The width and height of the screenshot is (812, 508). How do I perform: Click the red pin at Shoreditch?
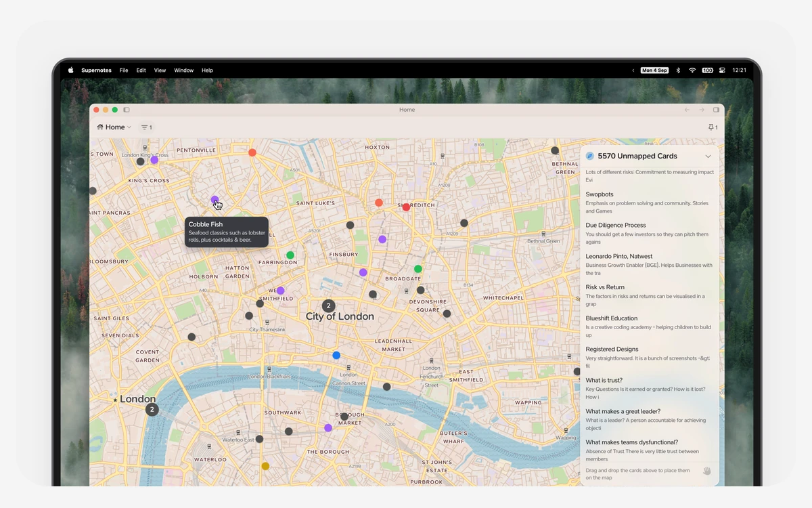point(406,207)
